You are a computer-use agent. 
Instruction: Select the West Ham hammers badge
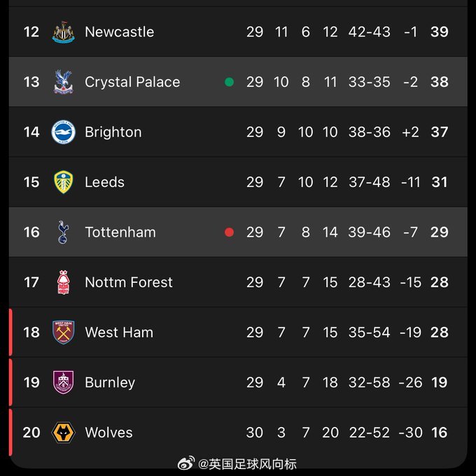coord(64,332)
